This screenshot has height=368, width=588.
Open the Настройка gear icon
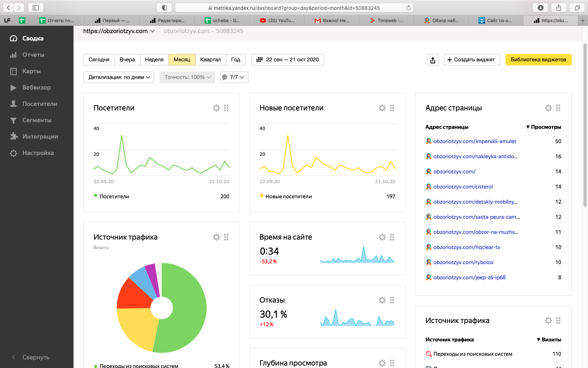tap(13, 153)
